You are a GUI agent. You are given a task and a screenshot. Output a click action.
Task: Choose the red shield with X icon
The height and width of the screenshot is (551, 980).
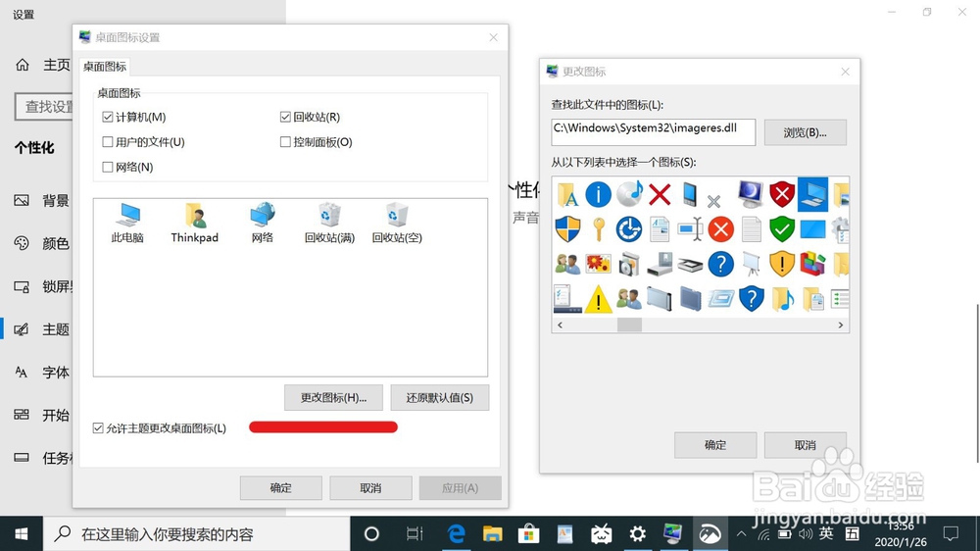click(x=781, y=194)
